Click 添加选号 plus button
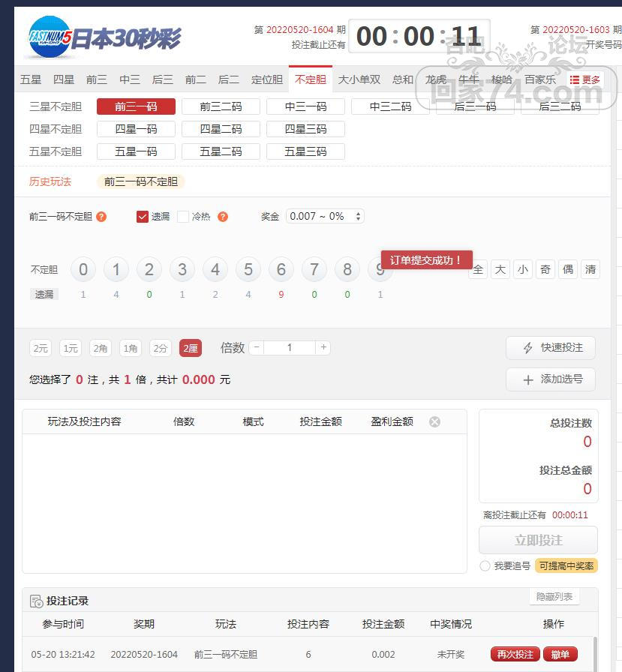The image size is (622, 672). coord(551,379)
